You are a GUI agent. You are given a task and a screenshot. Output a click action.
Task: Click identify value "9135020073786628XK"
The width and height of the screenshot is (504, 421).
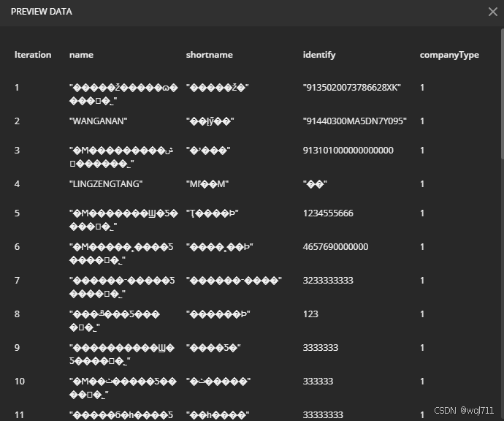(x=351, y=88)
